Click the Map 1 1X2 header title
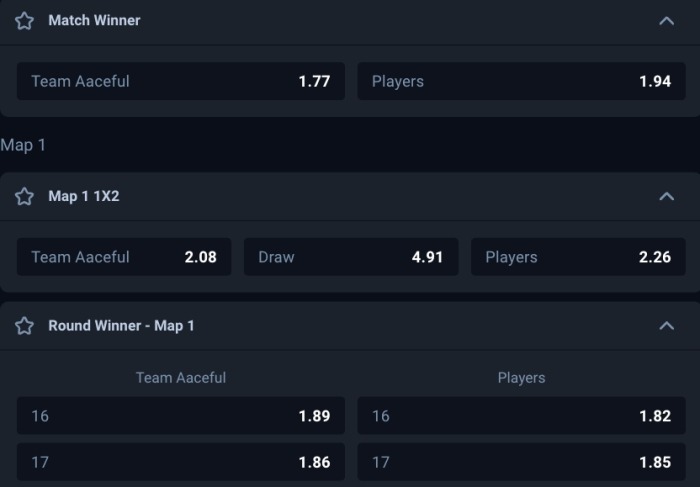 click(x=84, y=197)
